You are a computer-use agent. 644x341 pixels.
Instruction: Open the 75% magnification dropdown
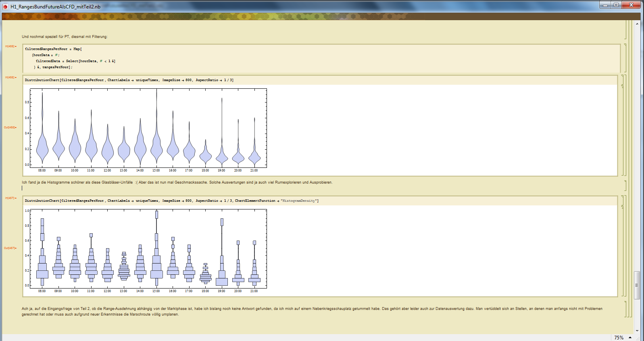[x=629, y=337]
